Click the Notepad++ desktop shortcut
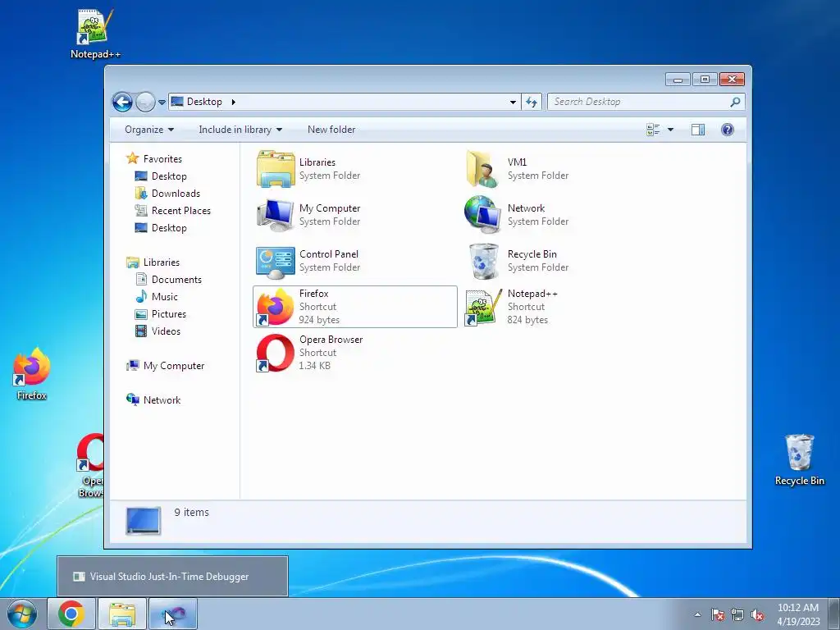Screen dimensions: 840x630 95,34
